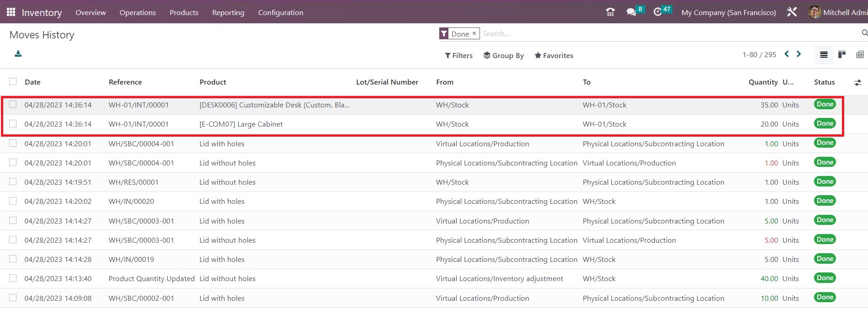Click the WH/SBC/00002-001 reference cell
This screenshot has height=309, width=868.
(x=141, y=298)
